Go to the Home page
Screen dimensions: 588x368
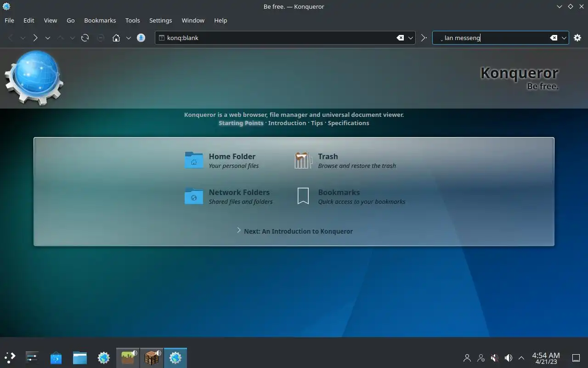[x=116, y=38]
